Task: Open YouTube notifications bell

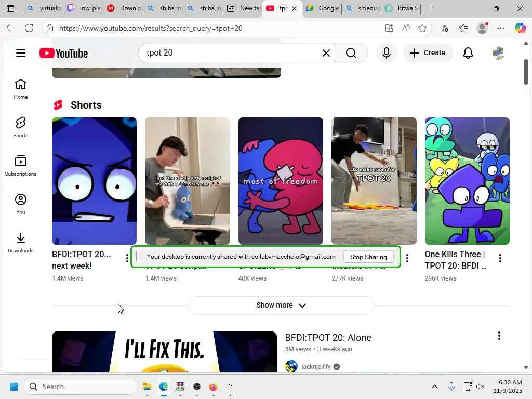Action: tap(468, 53)
